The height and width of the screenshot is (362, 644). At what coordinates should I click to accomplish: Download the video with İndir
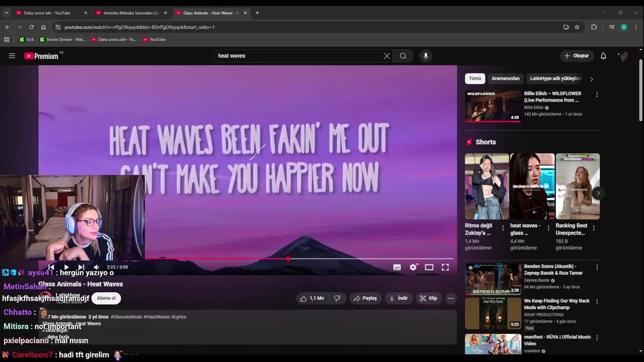pos(398,298)
